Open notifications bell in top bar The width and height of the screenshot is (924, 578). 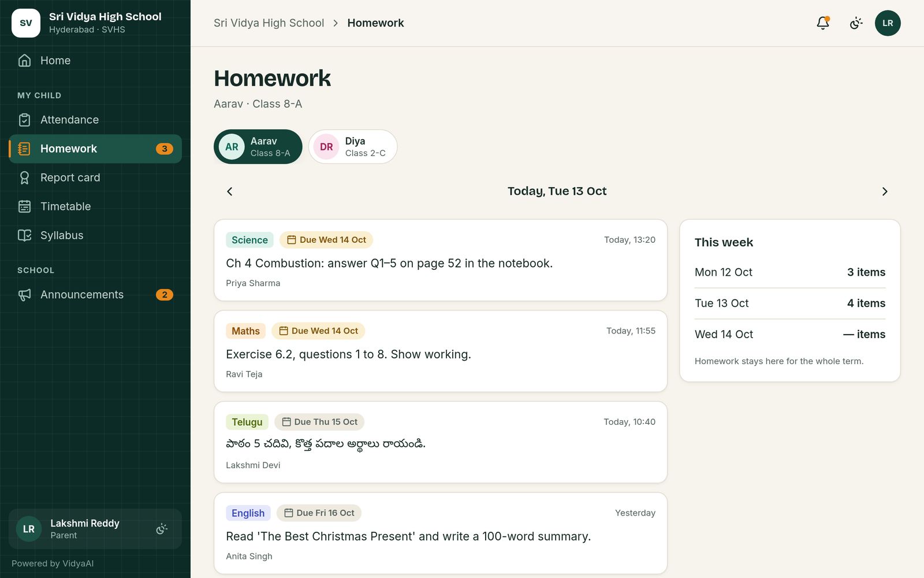click(x=823, y=23)
